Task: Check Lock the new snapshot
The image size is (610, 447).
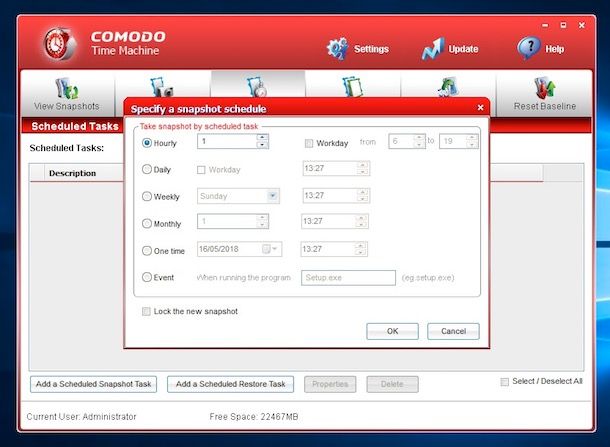Action: click(146, 311)
